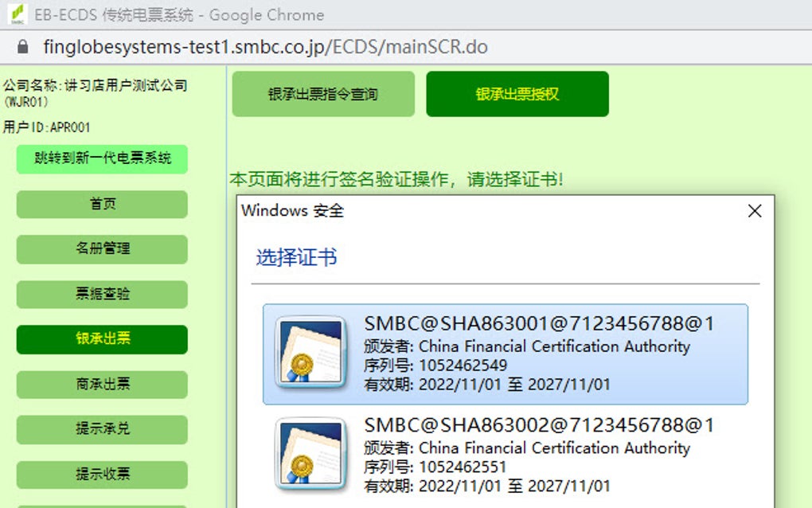Open the highlighted 银承出票授权 tab
812x508 pixels.
pos(517,94)
